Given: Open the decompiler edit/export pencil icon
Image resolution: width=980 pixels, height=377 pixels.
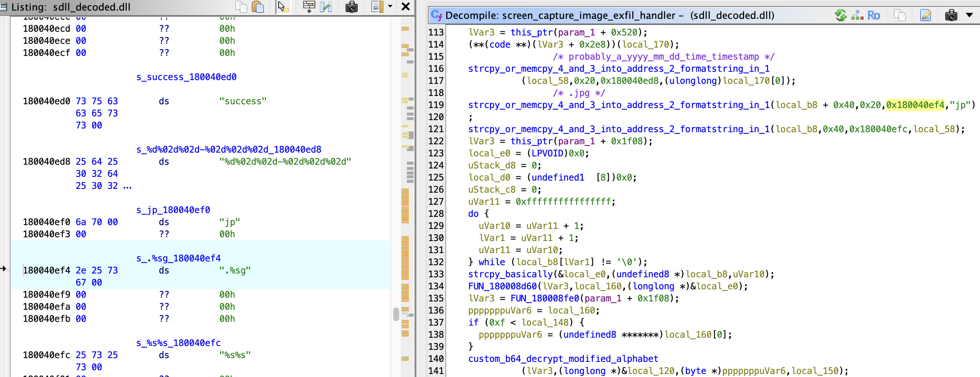Looking at the screenshot, I should pyautogui.click(x=926, y=15).
